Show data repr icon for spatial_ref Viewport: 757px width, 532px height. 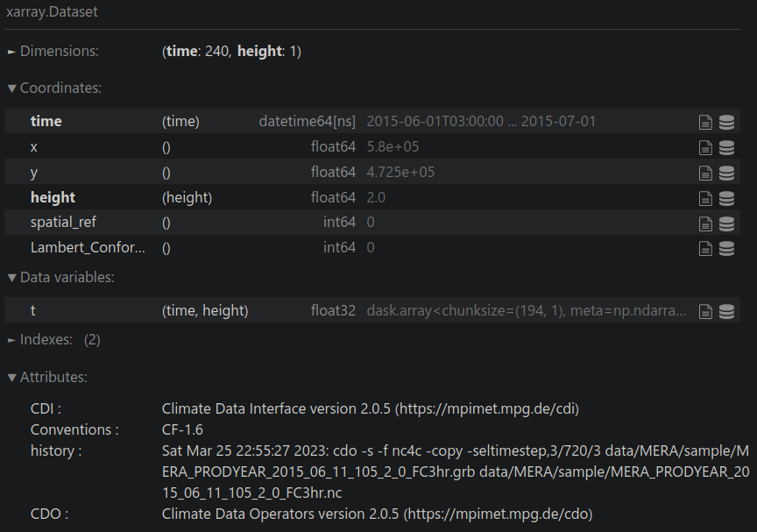726,223
